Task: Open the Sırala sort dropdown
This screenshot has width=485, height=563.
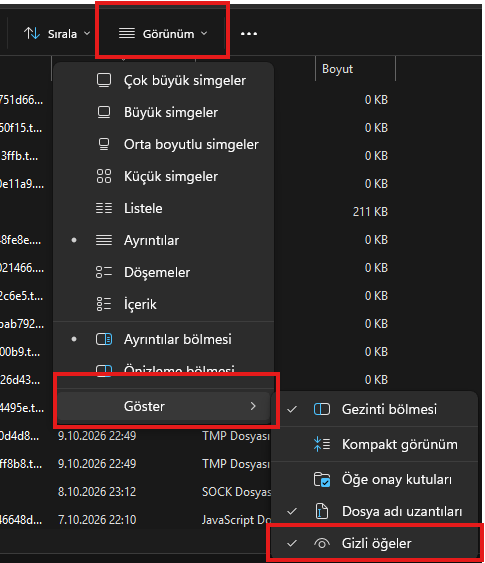Action: (x=57, y=34)
